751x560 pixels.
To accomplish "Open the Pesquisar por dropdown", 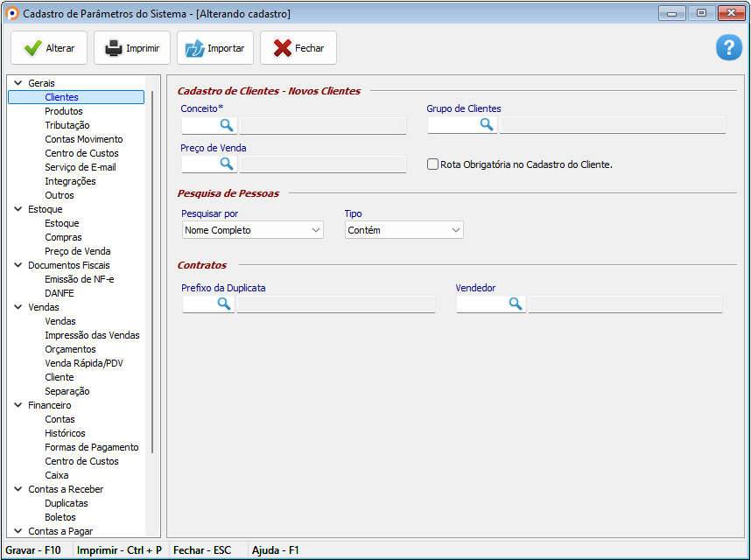I will pos(252,230).
